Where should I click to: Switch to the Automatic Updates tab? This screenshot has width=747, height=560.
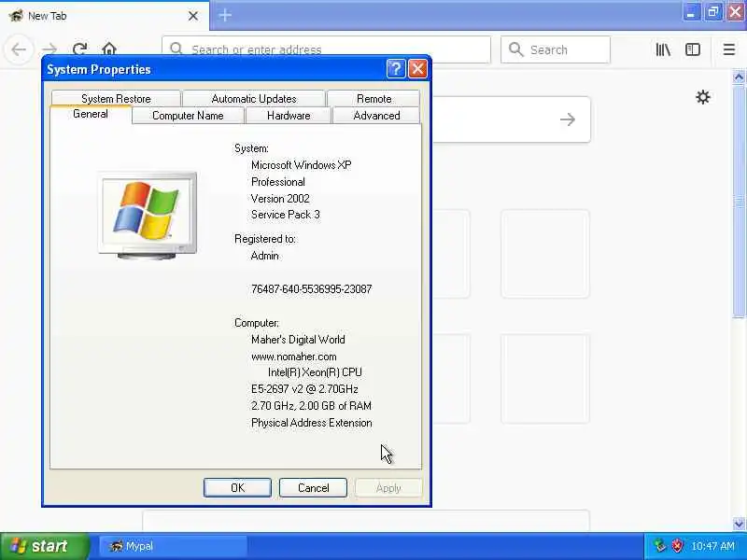(254, 99)
